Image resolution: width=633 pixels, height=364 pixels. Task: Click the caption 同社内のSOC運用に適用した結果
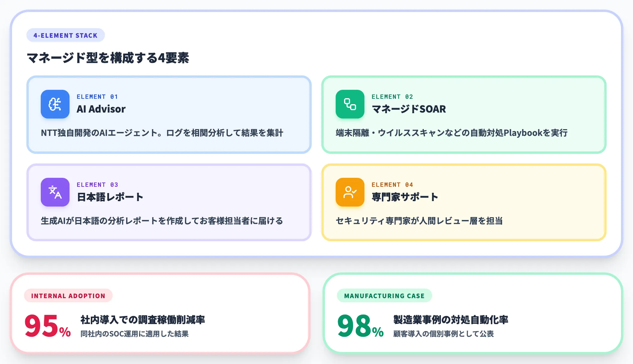click(135, 334)
